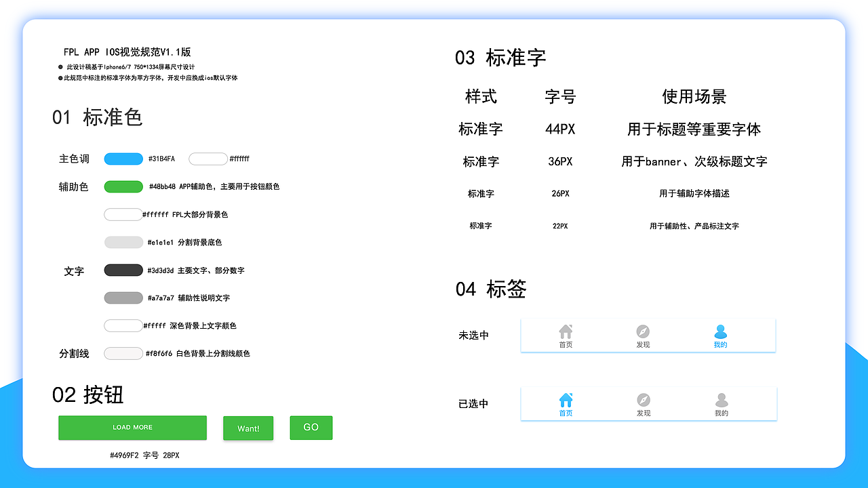The image size is (868, 488).
Task: Click the #31B4FA hex code text
Action: coord(161,159)
